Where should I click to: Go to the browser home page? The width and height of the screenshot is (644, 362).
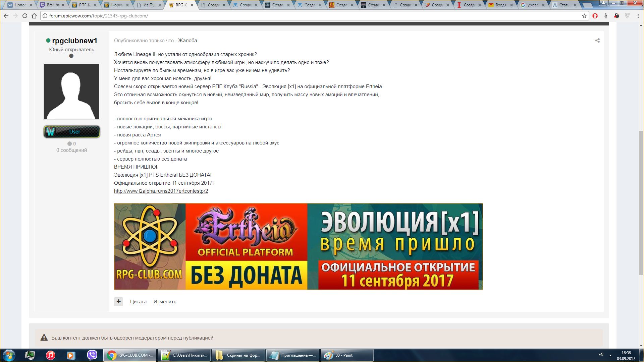coord(34,16)
